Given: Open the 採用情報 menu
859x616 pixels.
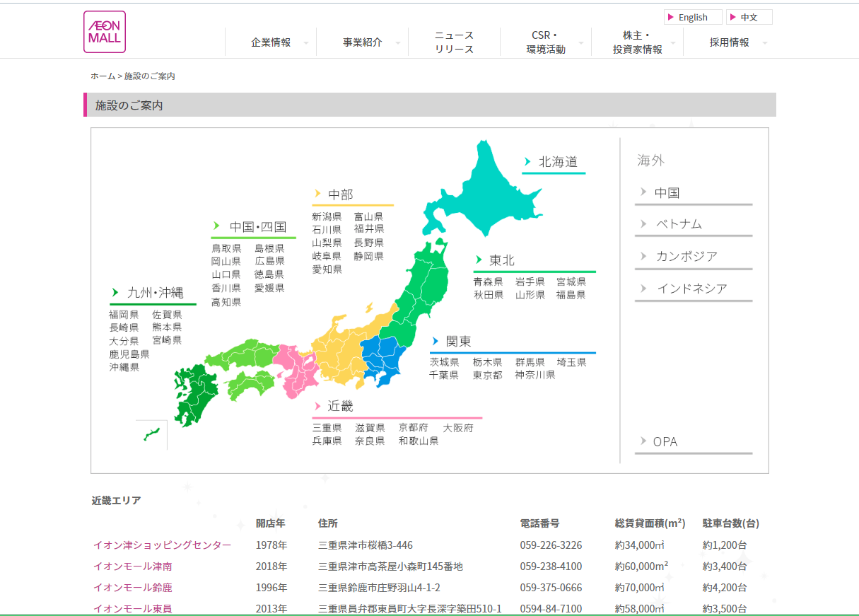Looking at the screenshot, I should [x=730, y=42].
